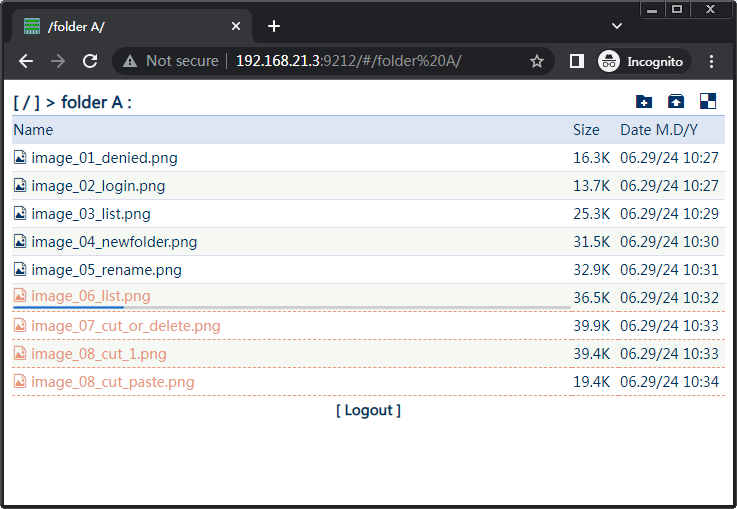This screenshot has height=509, width=737.
Task: Open a new browser tab
Action: pos(274,26)
